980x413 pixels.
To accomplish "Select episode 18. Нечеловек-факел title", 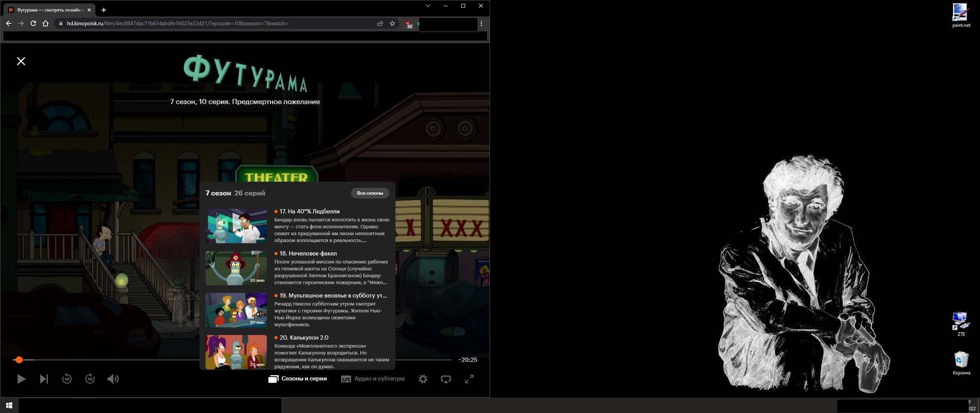I will tap(308, 253).
